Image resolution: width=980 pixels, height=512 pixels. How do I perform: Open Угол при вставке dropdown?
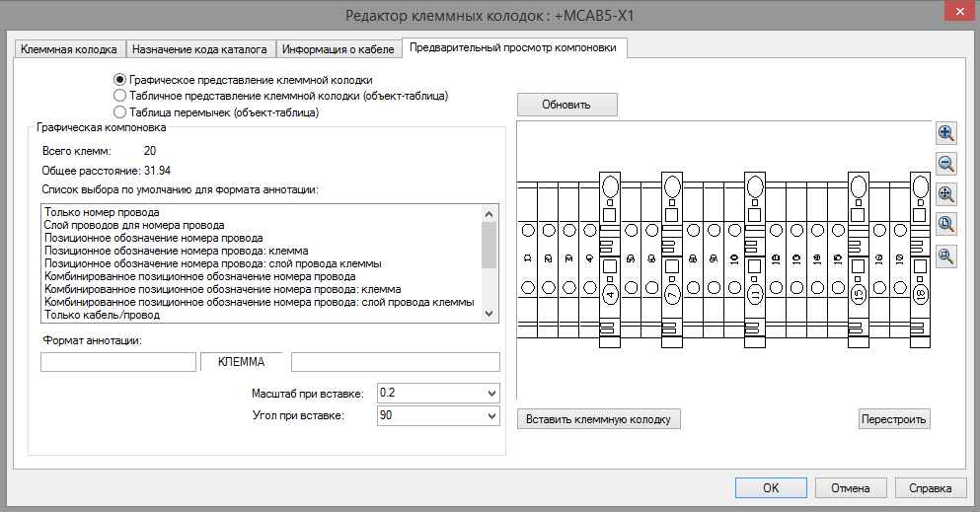(x=491, y=416)
